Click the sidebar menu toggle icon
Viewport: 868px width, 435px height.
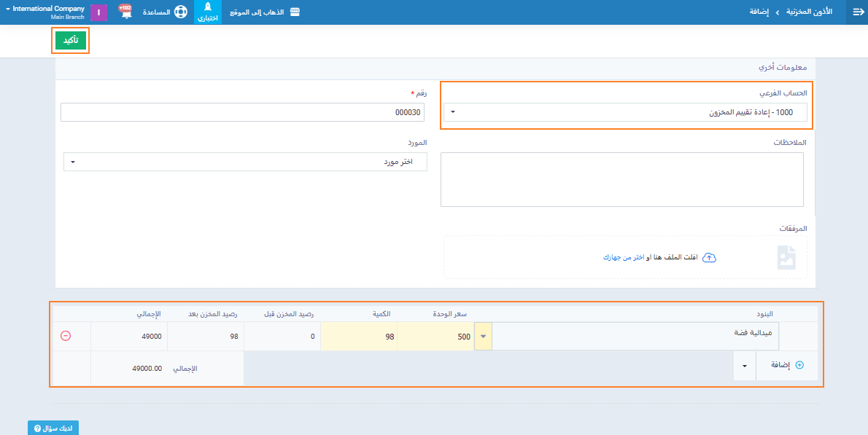point(857,12)
